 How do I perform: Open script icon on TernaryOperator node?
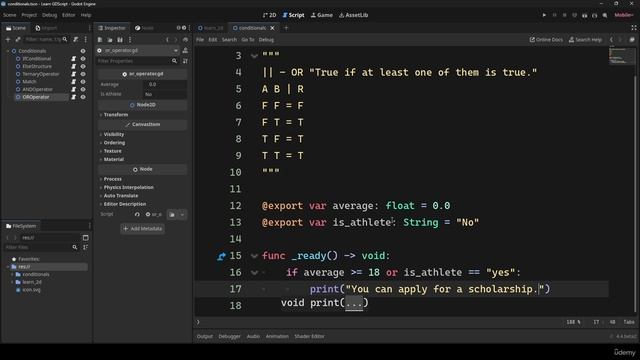pyautogui.click(x=73, y=74)
